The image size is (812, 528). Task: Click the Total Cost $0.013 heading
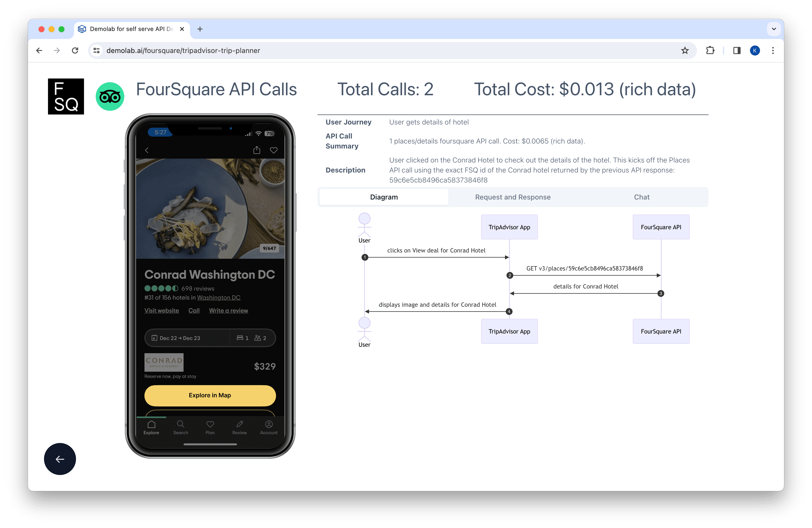(x=585, y=89)
